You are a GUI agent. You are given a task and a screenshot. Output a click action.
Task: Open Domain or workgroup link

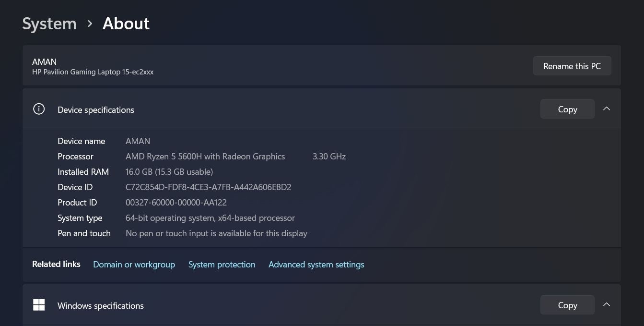134,265
